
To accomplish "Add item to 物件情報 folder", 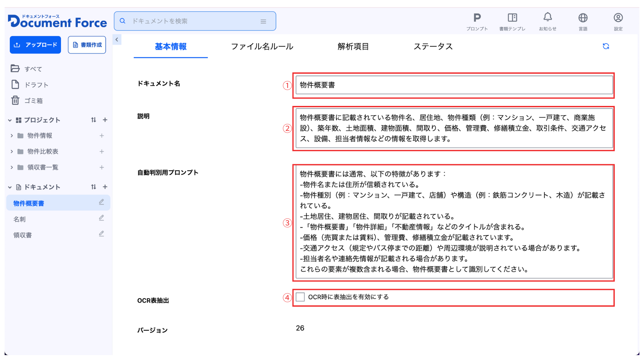I will tap(102, 135).
